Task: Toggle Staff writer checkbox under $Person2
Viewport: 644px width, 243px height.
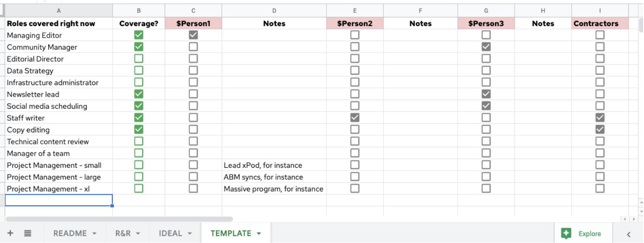Action: coord(355,118)
